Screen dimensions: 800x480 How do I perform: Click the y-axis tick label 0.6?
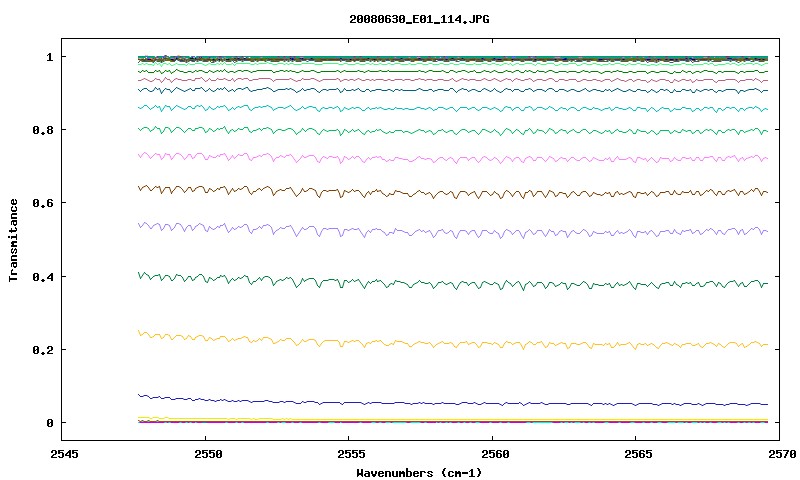(x=43, y=203)
